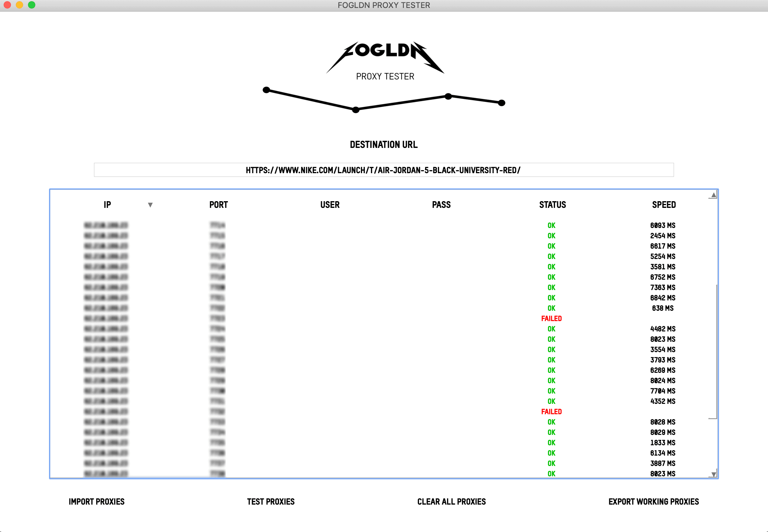This screenshot has width=768, height=532.
Task: Select row with speed 8028 MS
Action: pos(380,422)
